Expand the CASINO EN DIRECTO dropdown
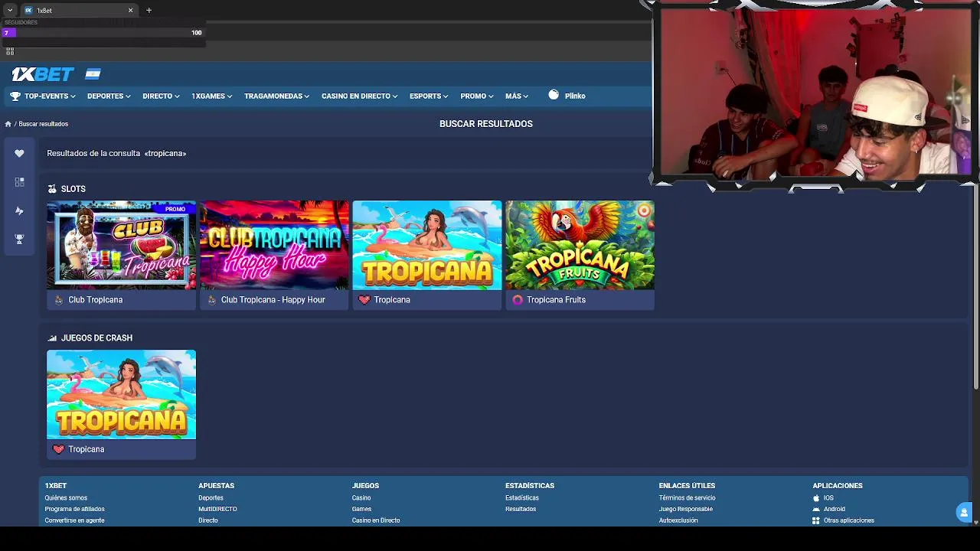 (360, 96)
